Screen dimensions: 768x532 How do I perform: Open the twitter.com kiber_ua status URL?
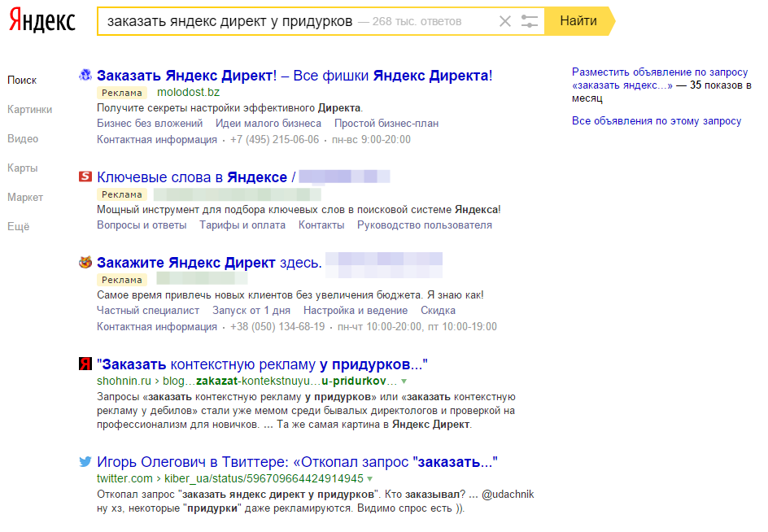tap(230, 478)
